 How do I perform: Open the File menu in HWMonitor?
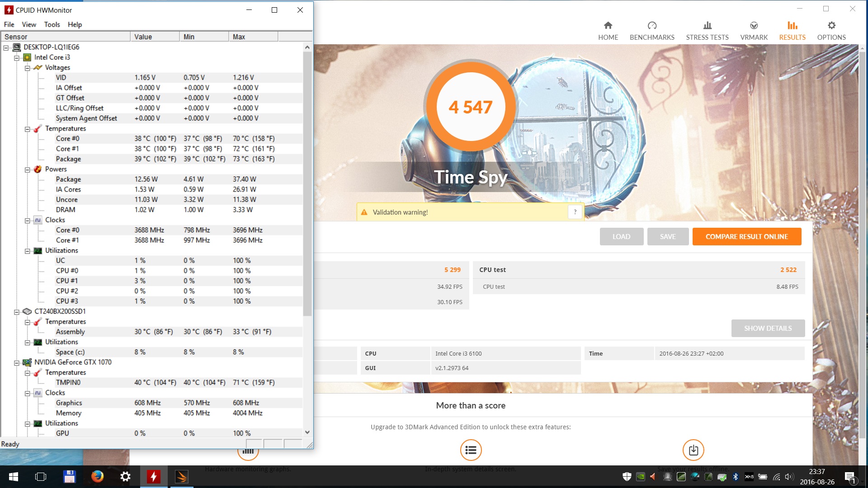[x=9, y=24]
